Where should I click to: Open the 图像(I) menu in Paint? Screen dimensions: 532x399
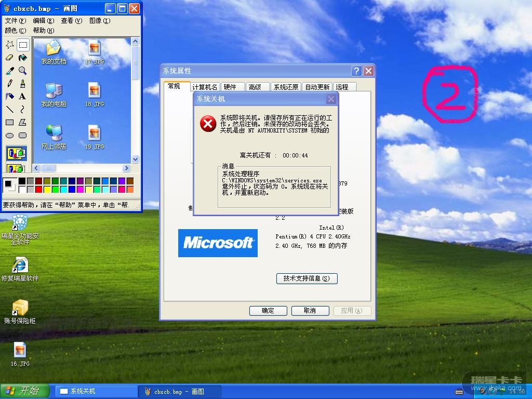click(100, 21)
